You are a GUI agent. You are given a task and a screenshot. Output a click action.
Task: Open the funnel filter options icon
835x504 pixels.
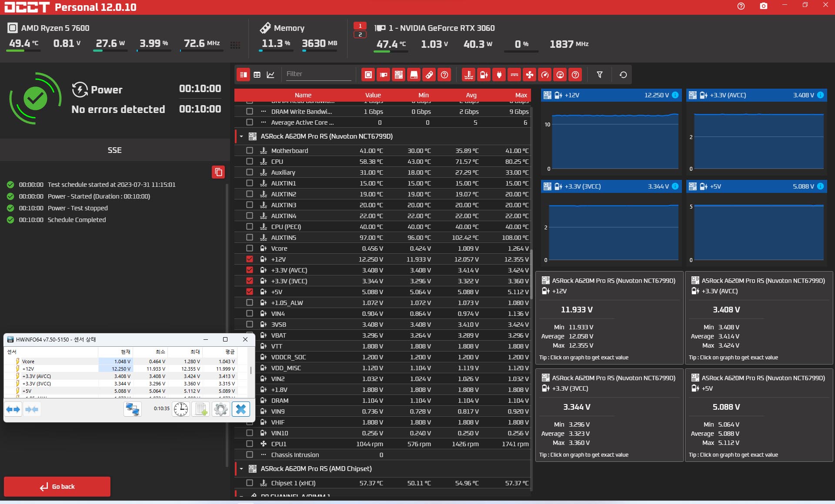[599, 75]
